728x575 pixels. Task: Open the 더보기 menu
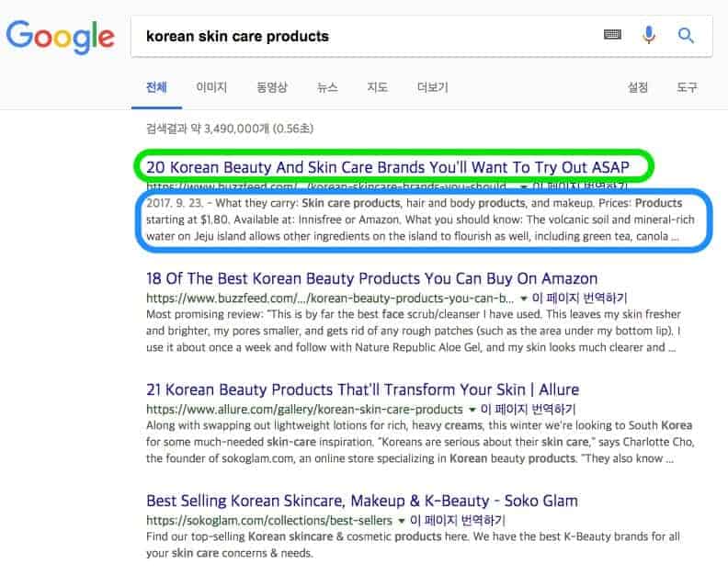[x=432, y=87]
